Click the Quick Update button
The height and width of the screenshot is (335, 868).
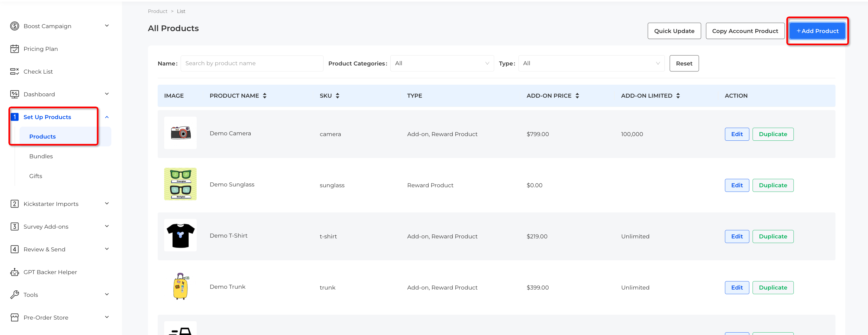[x=674, y=31]
